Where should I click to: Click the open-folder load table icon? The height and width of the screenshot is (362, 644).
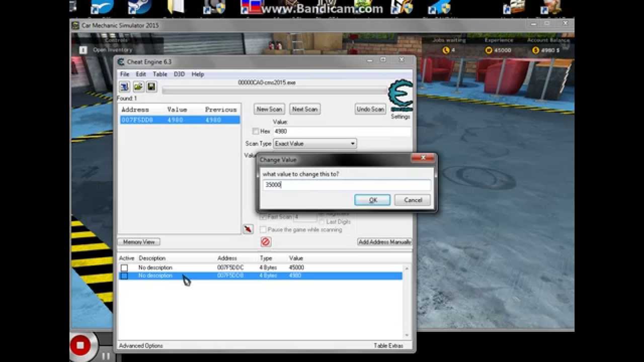click(138, 86)
